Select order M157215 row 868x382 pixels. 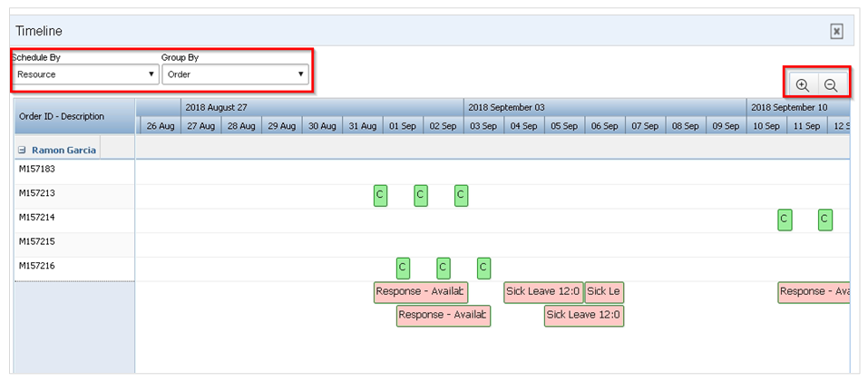pyautogui.click(x=37, y=242)
